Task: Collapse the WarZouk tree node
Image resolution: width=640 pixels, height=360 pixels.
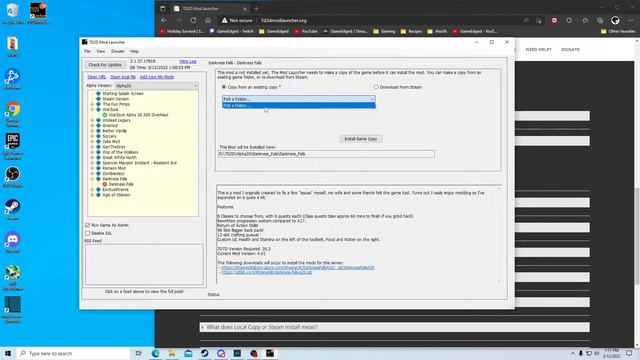Action: pyautogui.click(x=92, y=109)
